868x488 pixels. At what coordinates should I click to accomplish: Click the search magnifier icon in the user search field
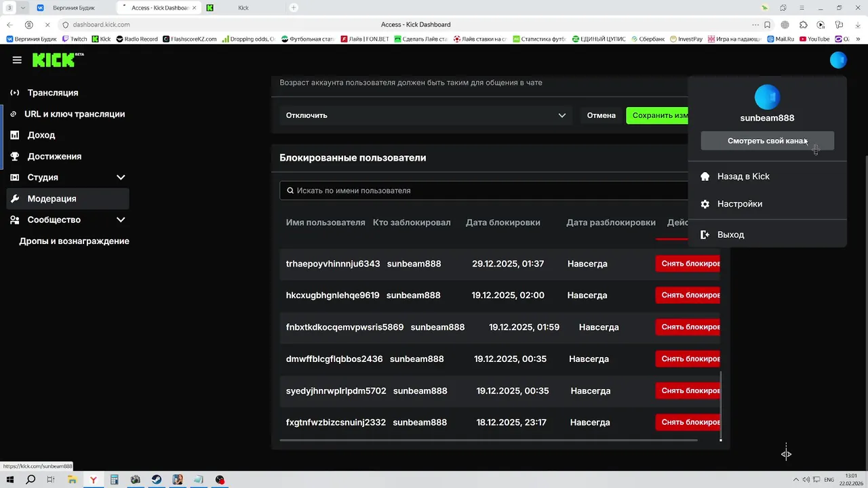pos(290,190)
